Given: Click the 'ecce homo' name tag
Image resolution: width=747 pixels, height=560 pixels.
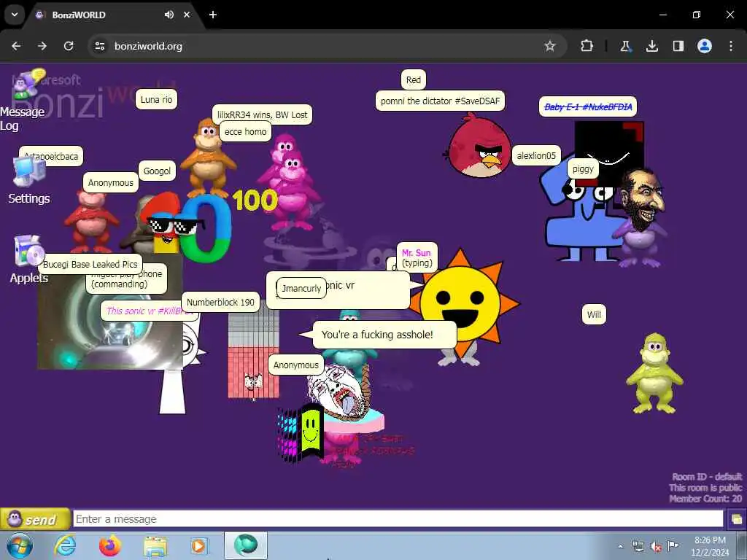Looking at the screenshot, I should pyautogui.click(x=245, y=131).
